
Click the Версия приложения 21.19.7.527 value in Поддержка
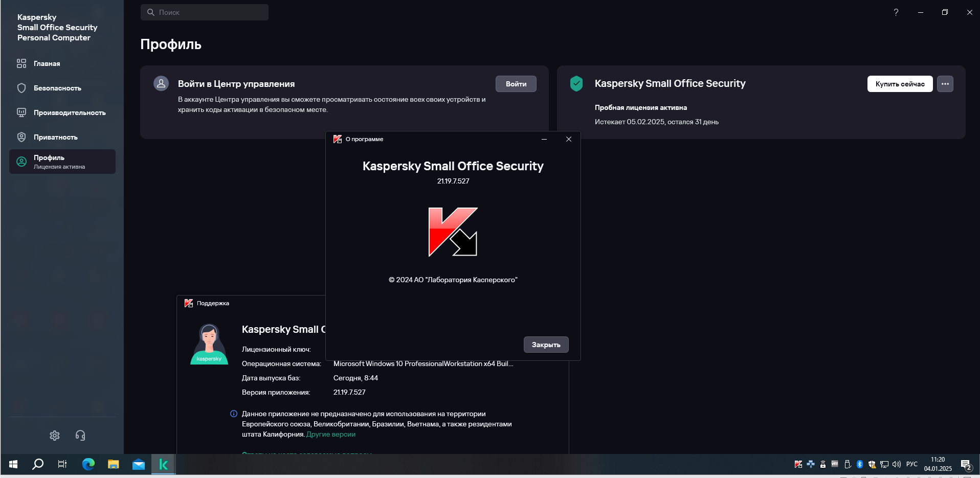pyautogui.click(x=349, y=392)
